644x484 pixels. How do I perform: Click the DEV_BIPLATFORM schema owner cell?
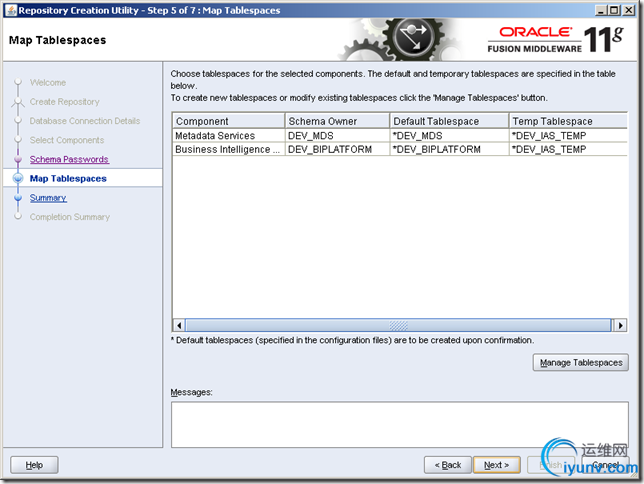pos(337,149)
